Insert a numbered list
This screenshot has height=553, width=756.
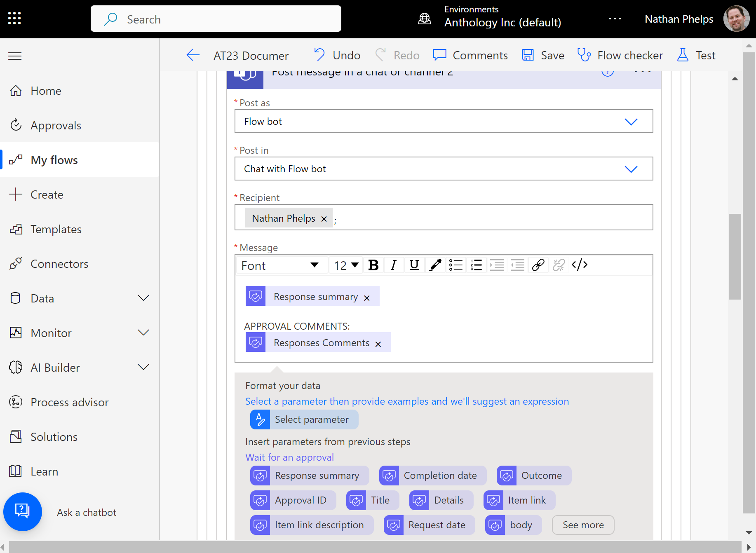pyautogui.click(x=477, y=265)
